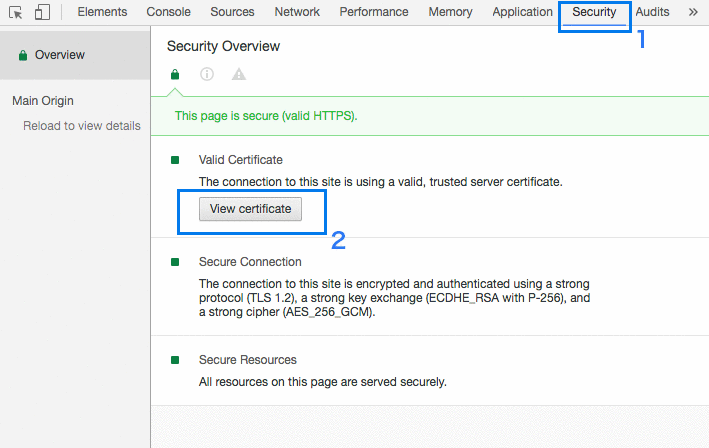Click green square next to Valid Certificate

tap(175, 160)
